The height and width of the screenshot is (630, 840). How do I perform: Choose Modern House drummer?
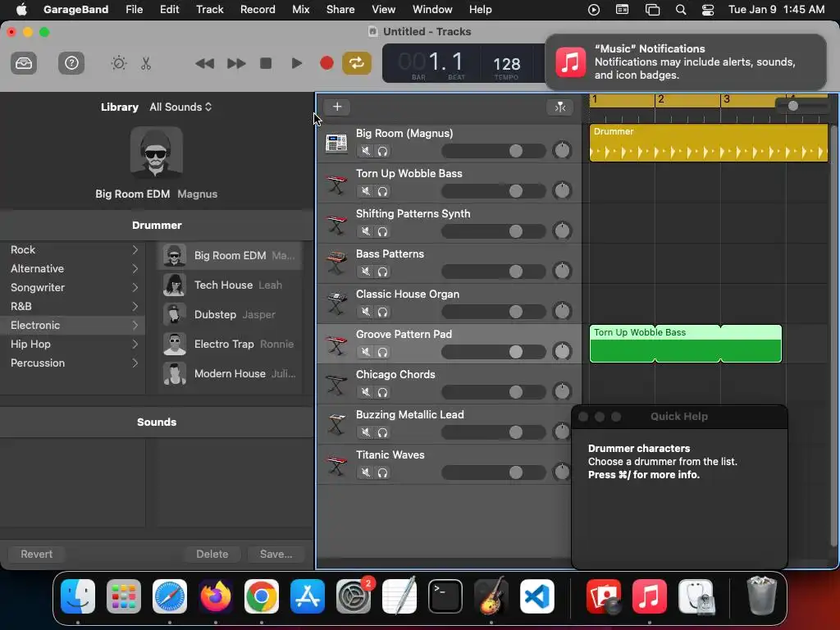click(x=230, y=373)
